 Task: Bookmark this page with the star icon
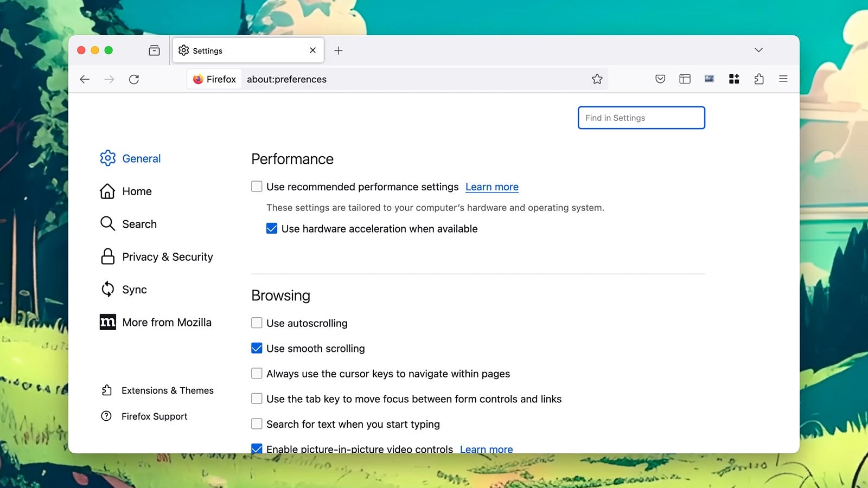click(x=597, y=79)
